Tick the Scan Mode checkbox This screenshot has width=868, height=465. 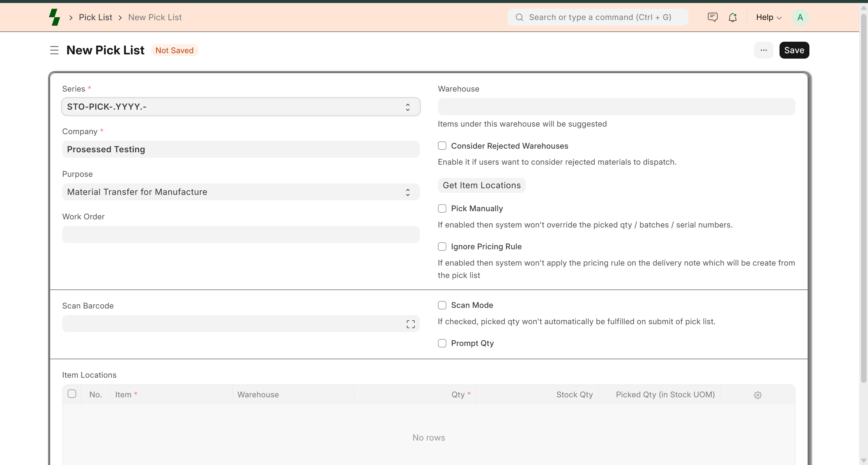pos(442,305)
